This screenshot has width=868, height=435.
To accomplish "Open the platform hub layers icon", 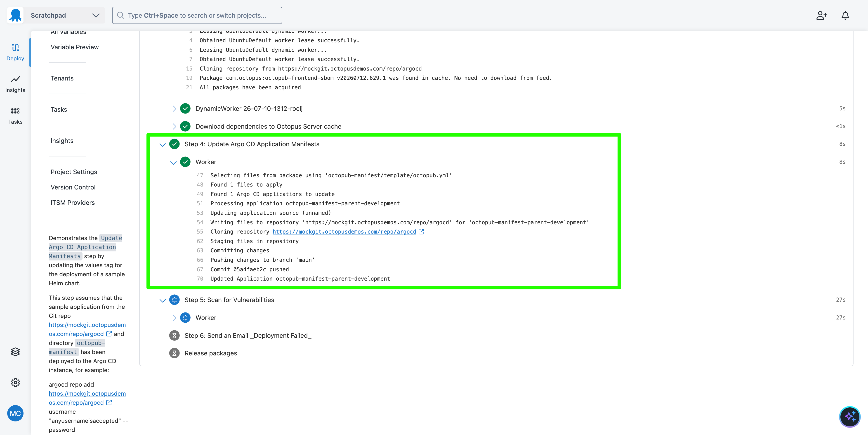I will pyautogui.click(x=15, y=352).
